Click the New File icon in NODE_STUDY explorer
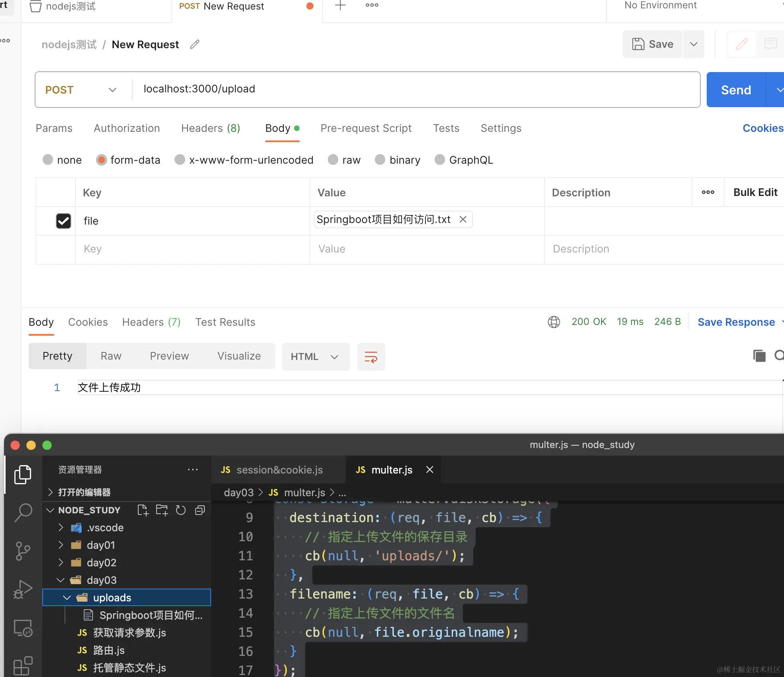The height and width of the screenshot is (677, 784). [x=143, y=510]
